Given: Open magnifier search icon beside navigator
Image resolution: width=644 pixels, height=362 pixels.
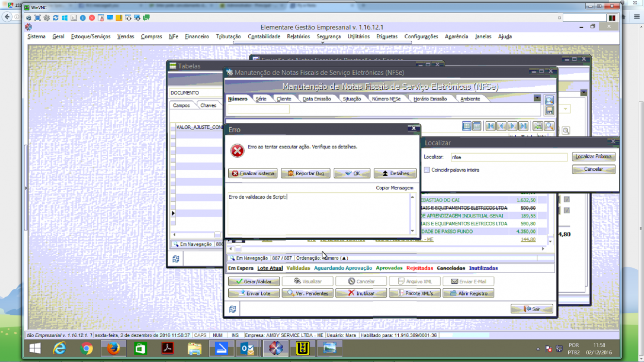Looking at the screenshot, I should [x=549, y=126].
